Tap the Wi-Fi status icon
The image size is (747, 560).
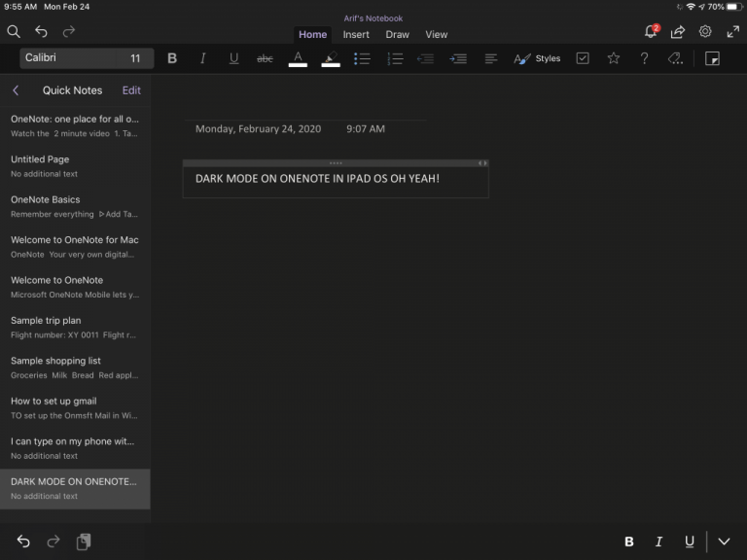coord(691,7)
